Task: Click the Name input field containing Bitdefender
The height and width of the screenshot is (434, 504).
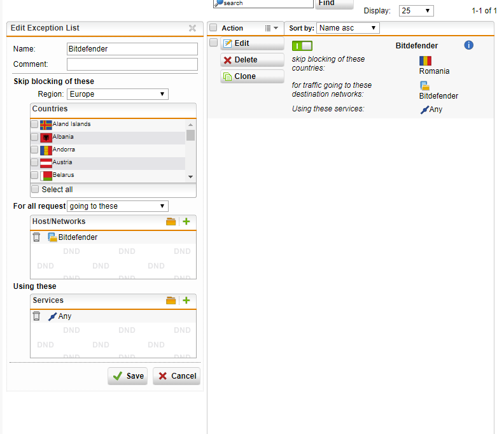Action: tap(132, 49)
